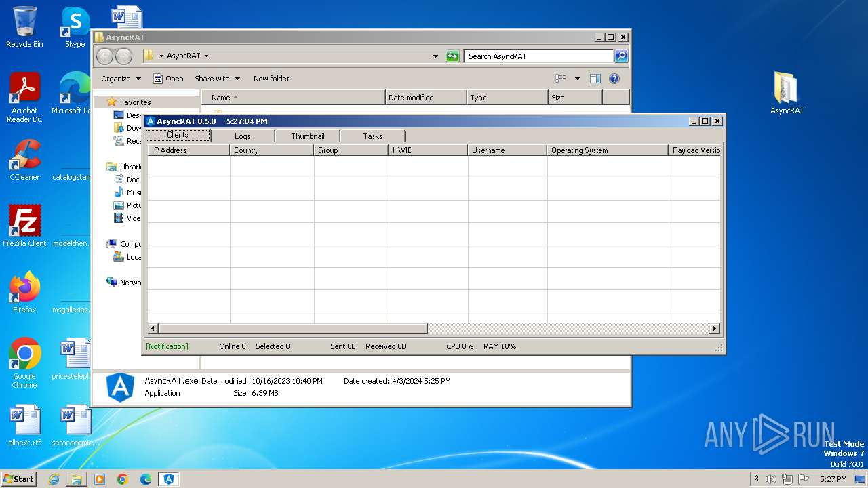Click the Edge taskbar icon

146,479
